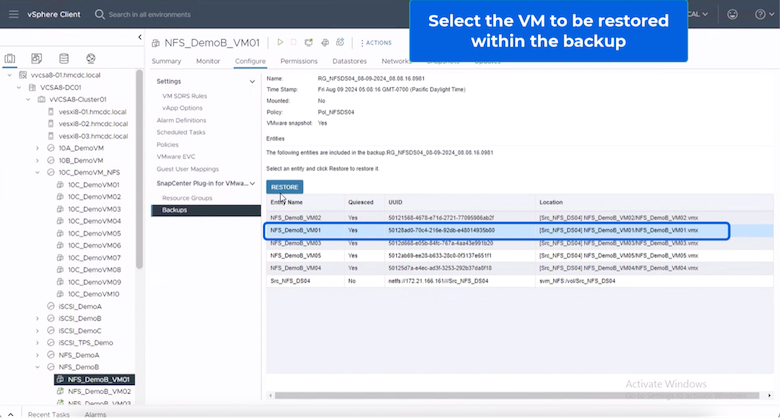Collapse the 10C_DemoVM_NFS resource pool
Image resolution: width=780 pixels, height=420 pixels.
click(x=37, y=173)
